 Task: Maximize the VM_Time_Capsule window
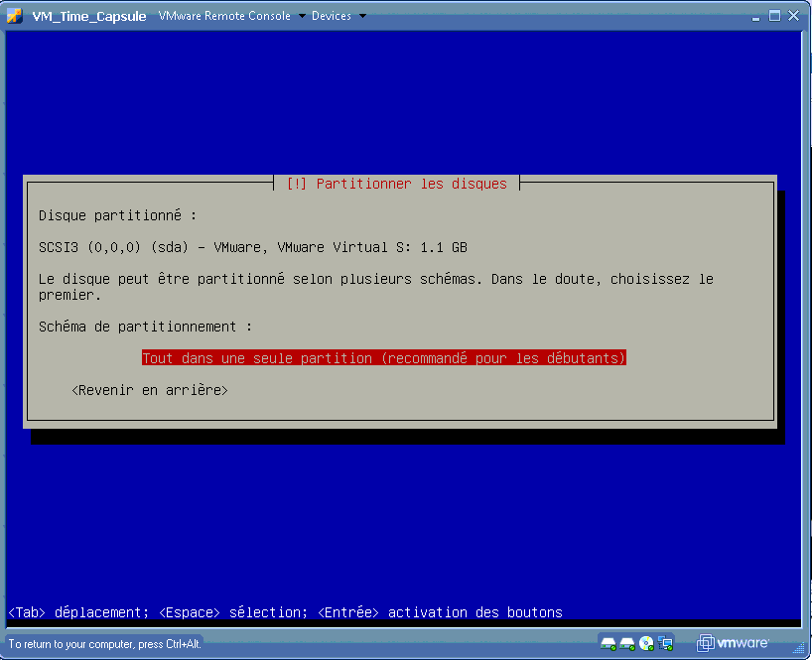[x=774, y=16]
